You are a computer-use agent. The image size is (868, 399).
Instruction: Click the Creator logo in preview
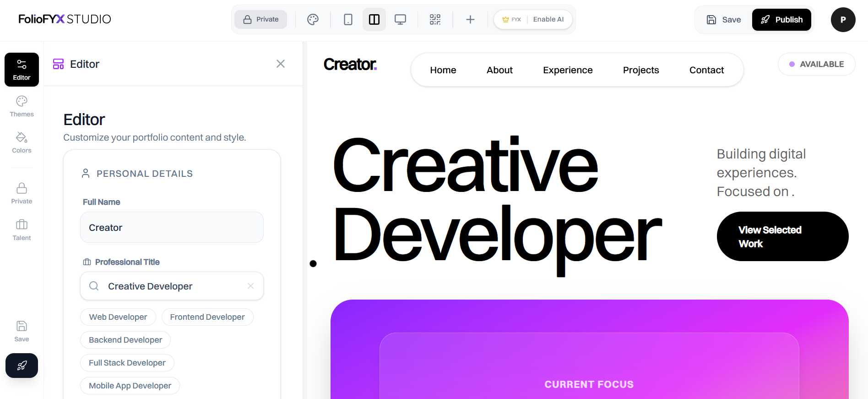pyautogui.click(x=350, y=64)
